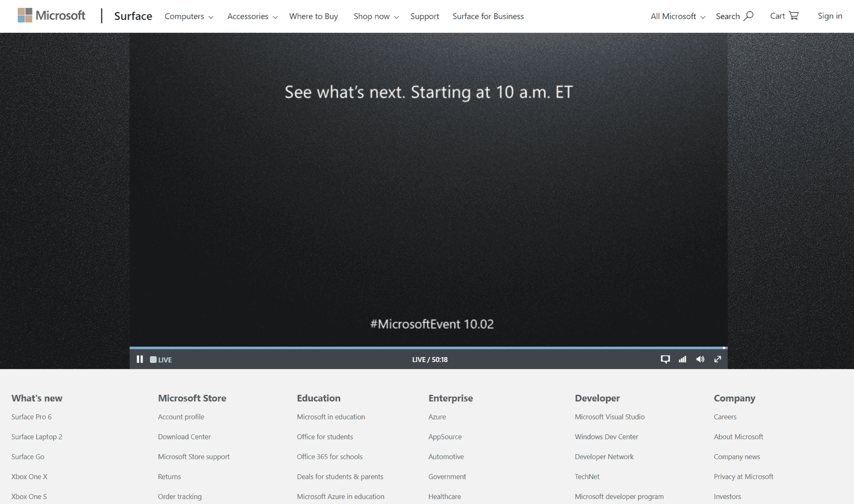
Task: Click the video progress bar
Action: (428, 348)
